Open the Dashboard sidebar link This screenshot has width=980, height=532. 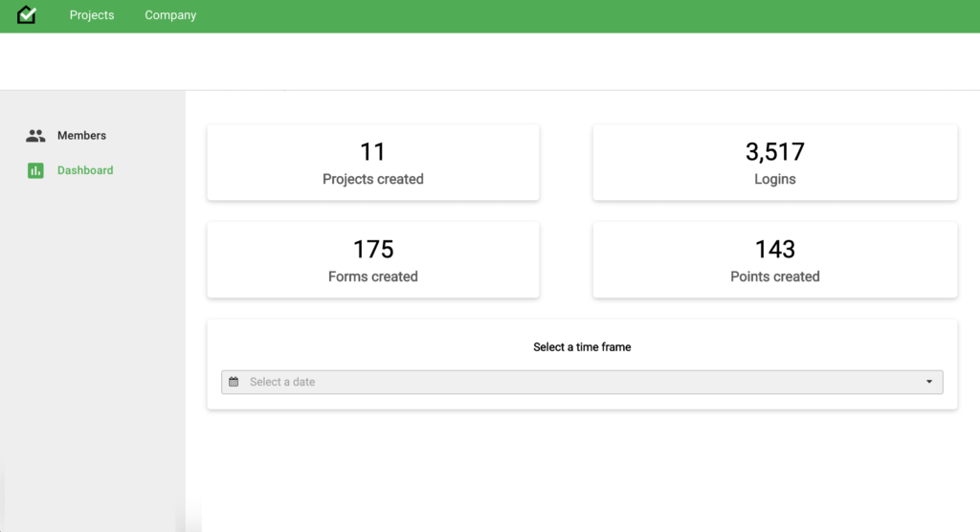tap(85, 170)
